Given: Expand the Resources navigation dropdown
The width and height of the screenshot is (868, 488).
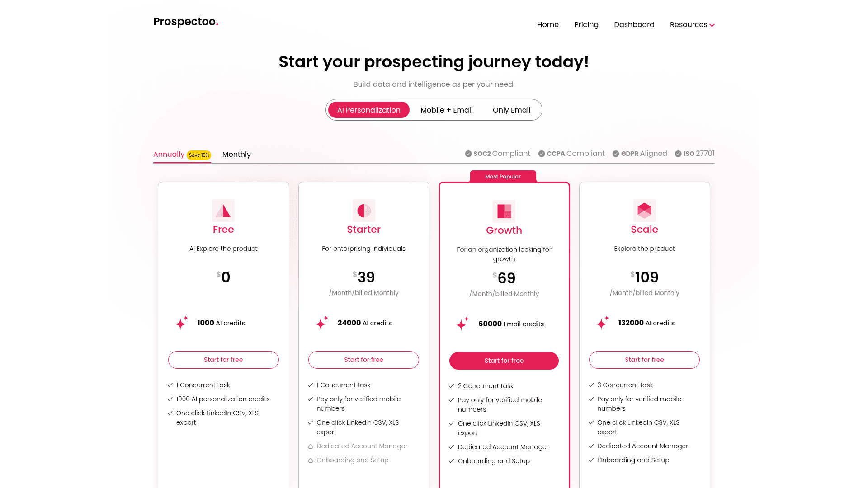Looking at the screenshot, I should (x=692, y=24).
